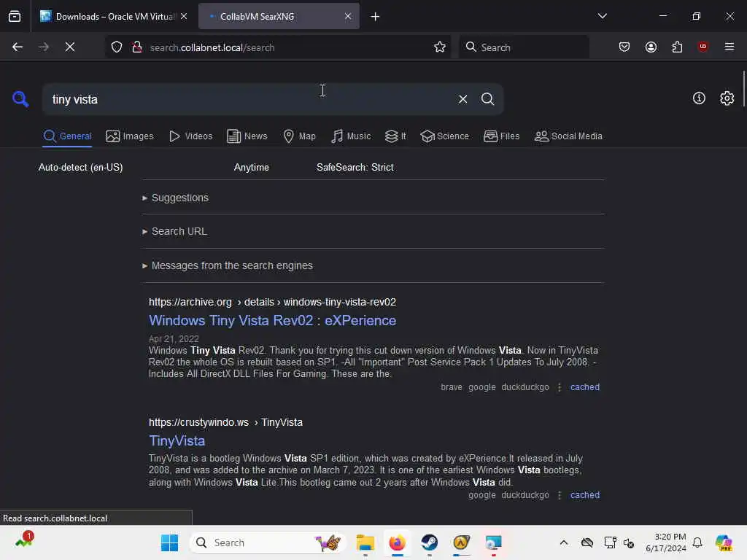
Task: Open Windows Start menu
Action: 169,542
